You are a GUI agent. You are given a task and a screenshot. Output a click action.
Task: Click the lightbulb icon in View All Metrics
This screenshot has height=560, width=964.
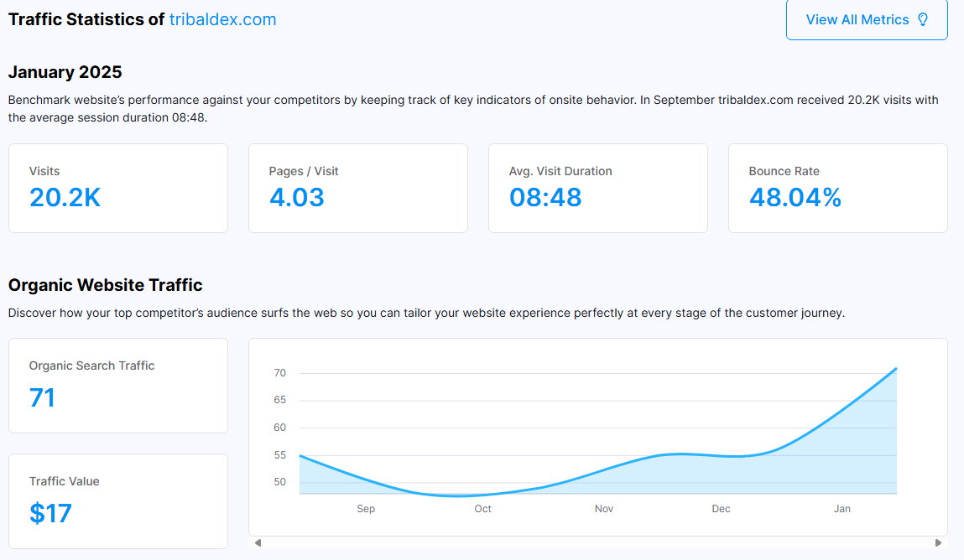[923, 19]
